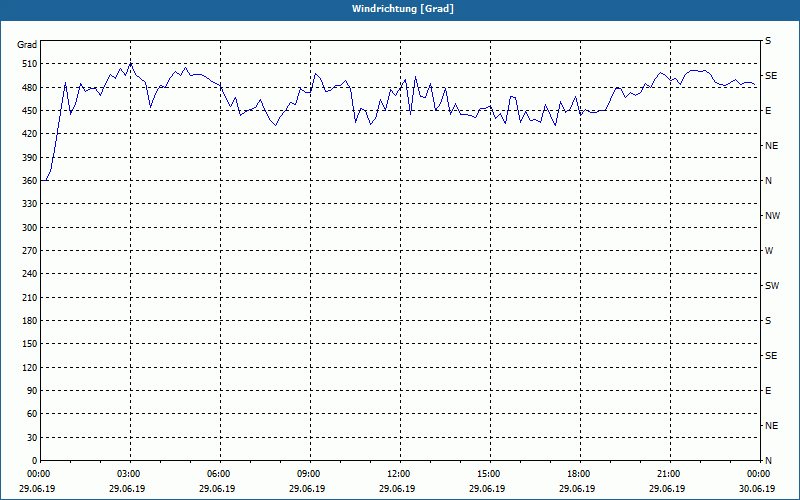800x500 pixels.
Task: Select the 240 y-axis label
Action: (x=30, y=274)
